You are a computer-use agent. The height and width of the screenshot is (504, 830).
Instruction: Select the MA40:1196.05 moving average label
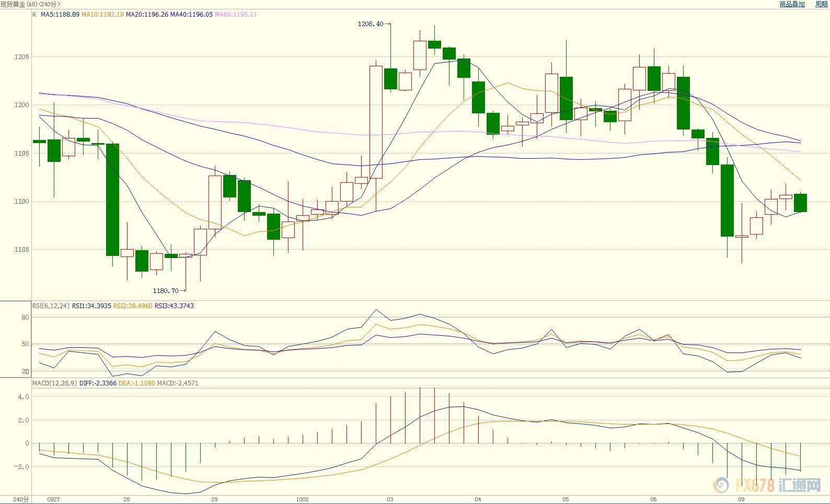pos(191,15)
